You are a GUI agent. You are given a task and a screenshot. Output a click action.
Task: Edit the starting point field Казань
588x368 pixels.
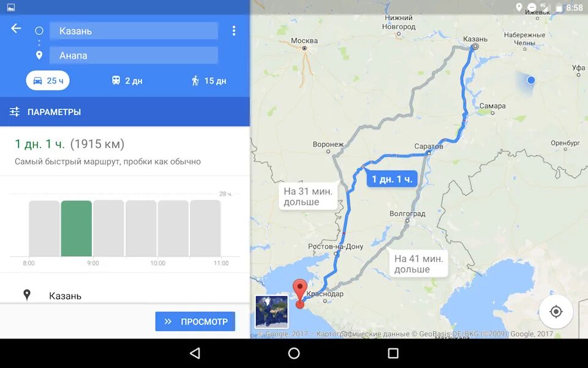click(134, 31)
